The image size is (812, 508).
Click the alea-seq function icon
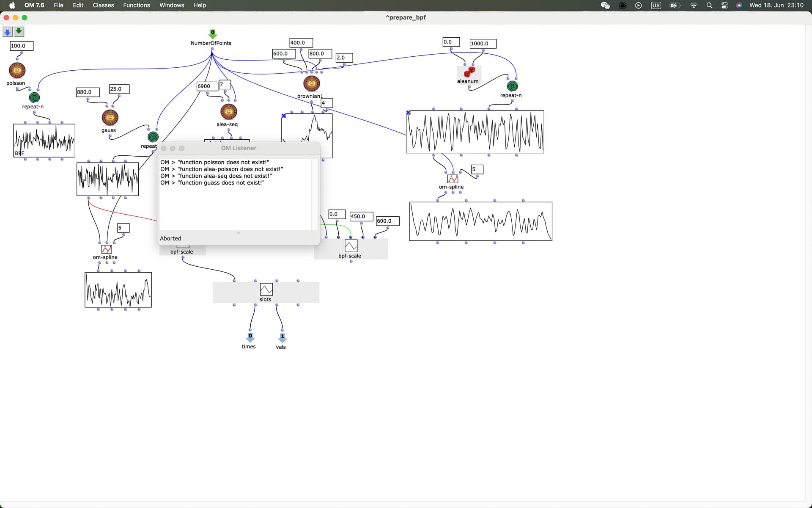coord(229,112)
